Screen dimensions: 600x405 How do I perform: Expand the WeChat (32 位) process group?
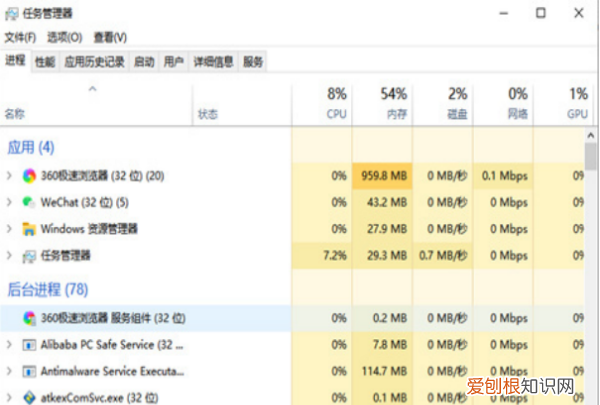[9, 202]
